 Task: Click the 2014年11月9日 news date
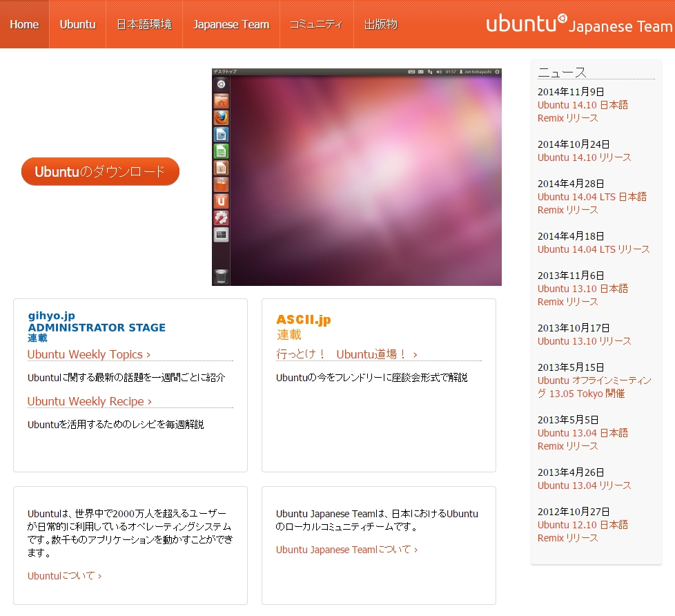point(570,92)
